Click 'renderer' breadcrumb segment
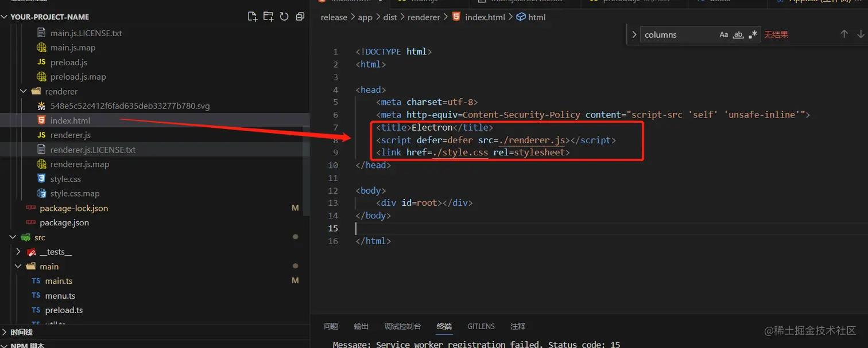Viewport: 868px width, 348px height. pos(424,17)
